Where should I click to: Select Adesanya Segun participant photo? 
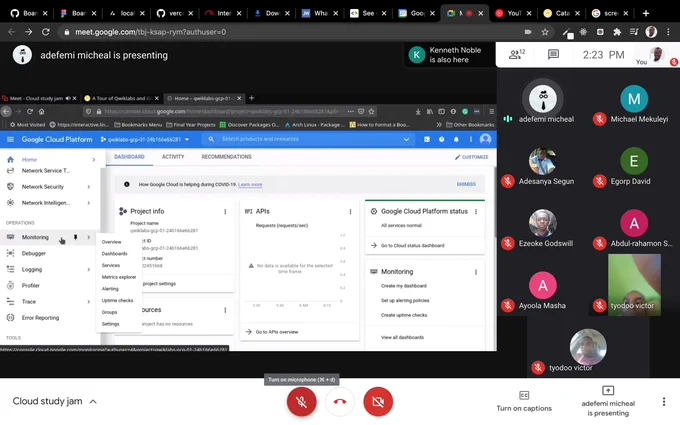point(543,161)
